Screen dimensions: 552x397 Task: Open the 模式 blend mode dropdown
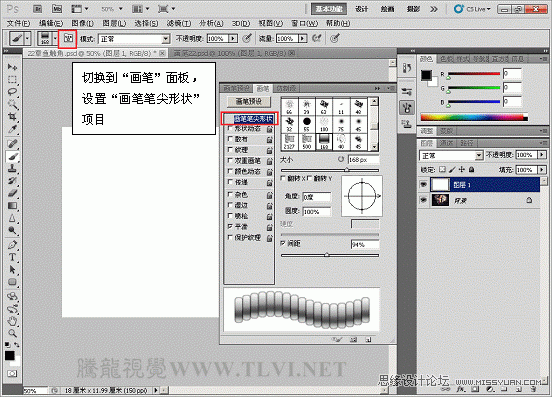tap(134, 39)
